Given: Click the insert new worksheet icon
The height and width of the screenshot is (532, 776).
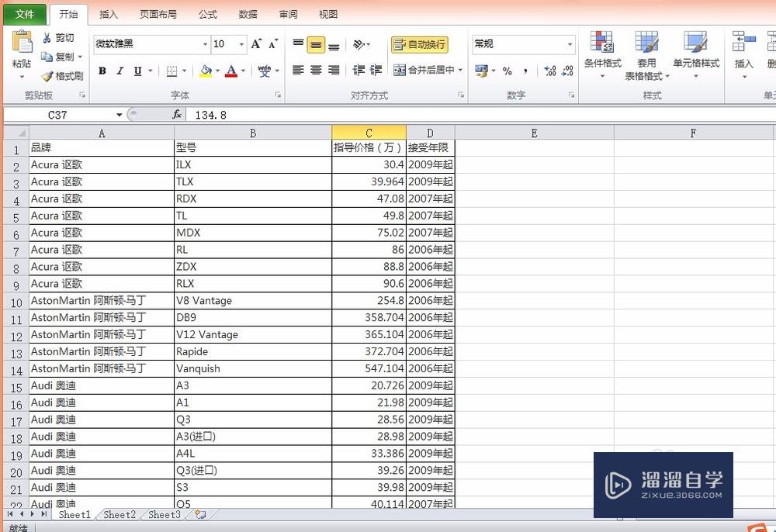Looking at the screenshot, I should (200, 514).
